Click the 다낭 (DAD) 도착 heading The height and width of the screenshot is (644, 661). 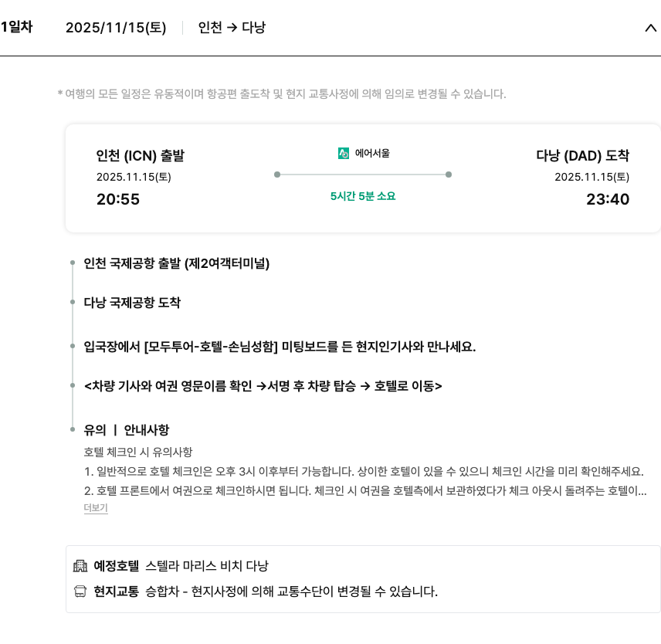click(x=583, y=156)
